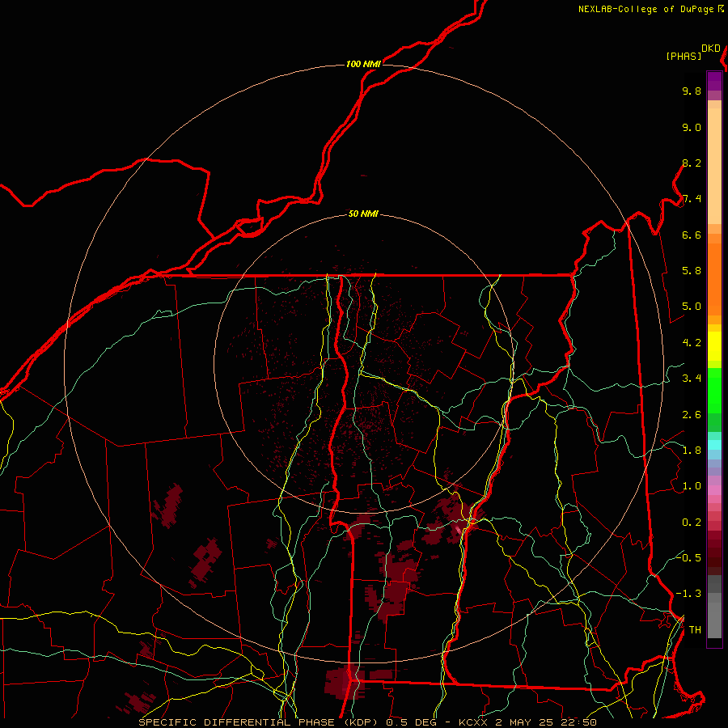Pick the bright green segment of the color scale
This screenshot has width=728, height=728.
pyautogui.click(x=714, y=391)
